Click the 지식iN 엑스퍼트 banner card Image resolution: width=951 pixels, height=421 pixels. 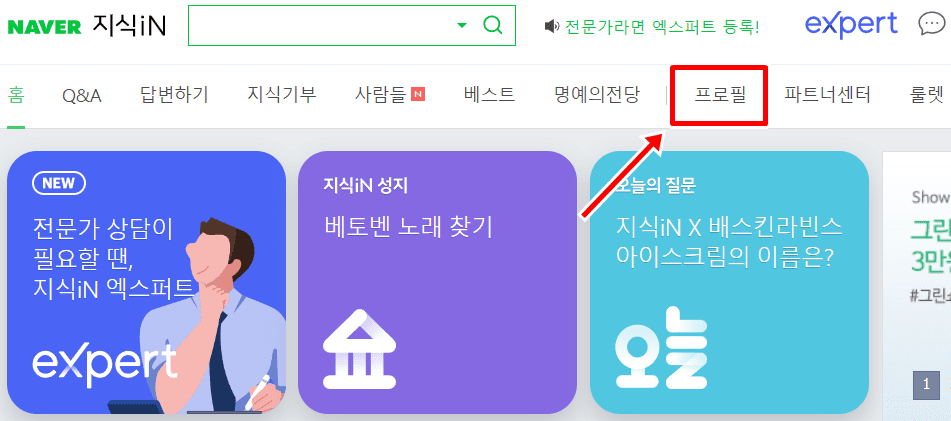146,282
